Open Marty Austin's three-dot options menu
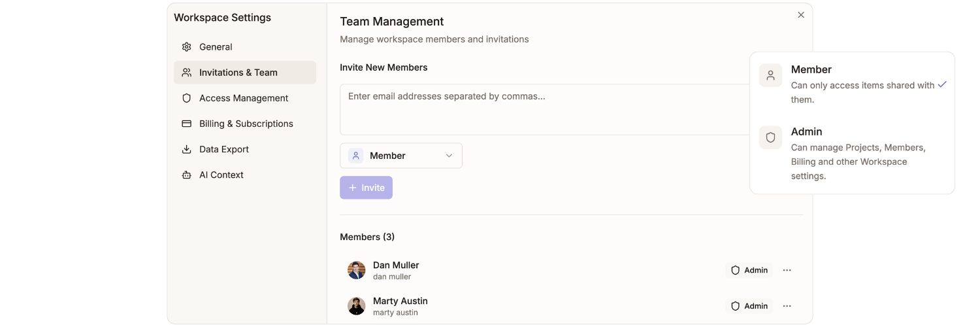This screenshot has width=980, height=327. click(787, 306)
